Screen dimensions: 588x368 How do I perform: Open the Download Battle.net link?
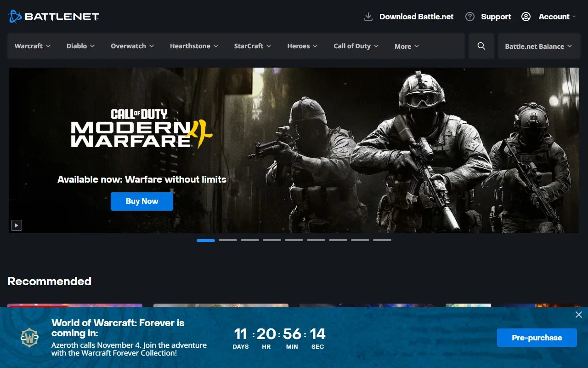[x=416, y=17]
